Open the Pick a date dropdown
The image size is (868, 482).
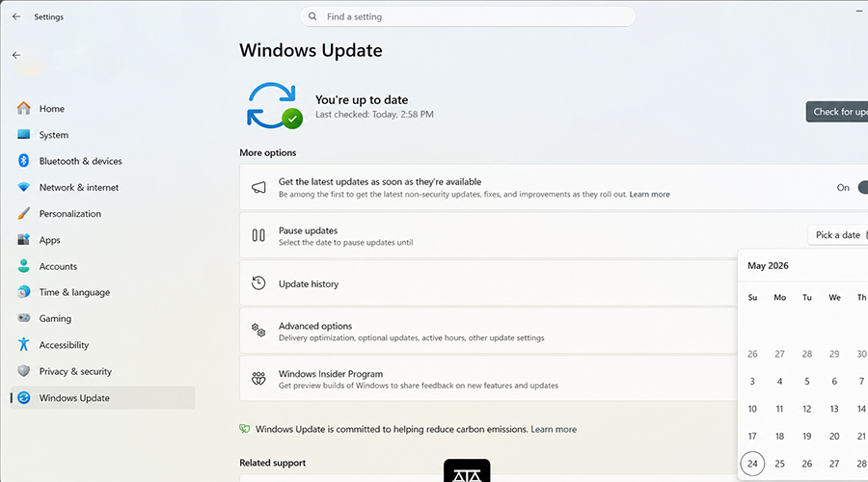[837, 235]
